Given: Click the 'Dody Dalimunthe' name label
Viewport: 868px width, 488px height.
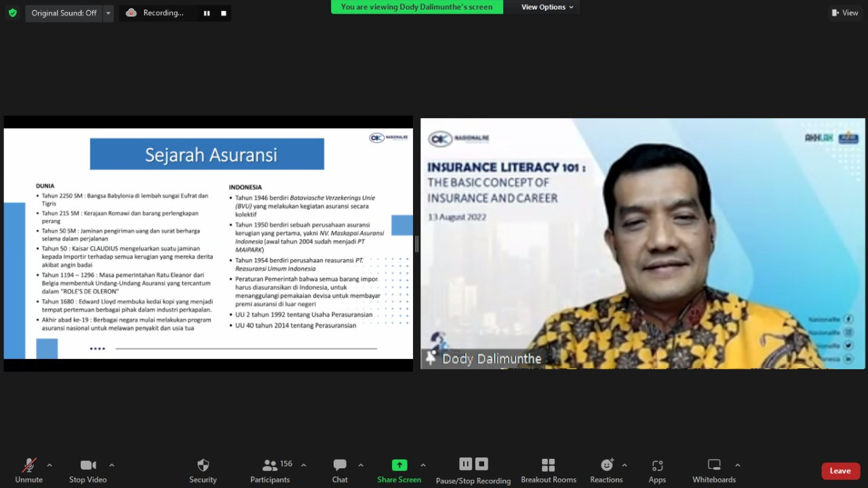Looking at the screenshot, I should coord(492,359).
